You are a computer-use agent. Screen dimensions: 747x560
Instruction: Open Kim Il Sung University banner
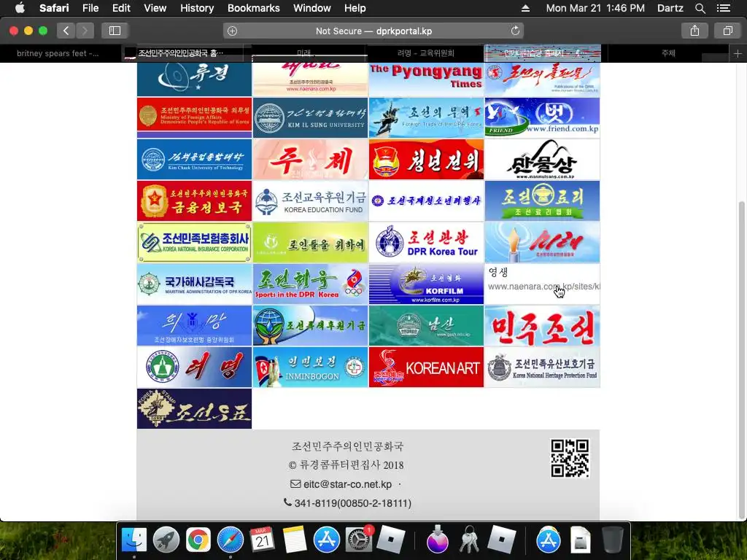point(310,117)
